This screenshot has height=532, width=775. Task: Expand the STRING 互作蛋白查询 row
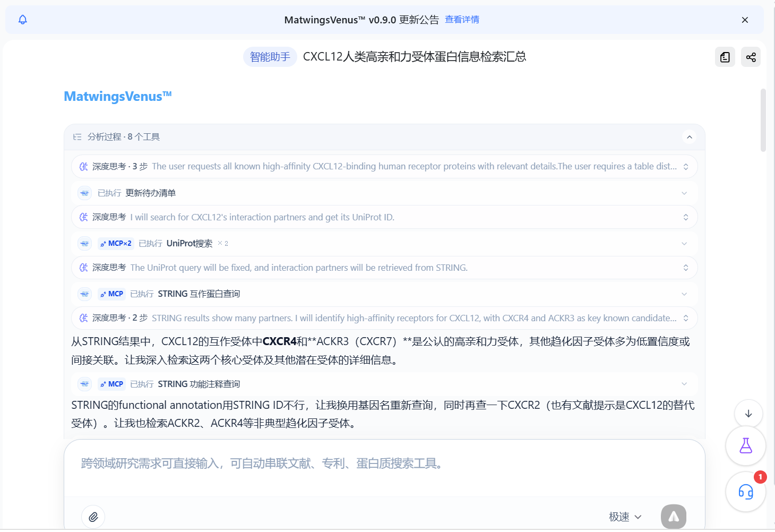(x=384, y=294)
